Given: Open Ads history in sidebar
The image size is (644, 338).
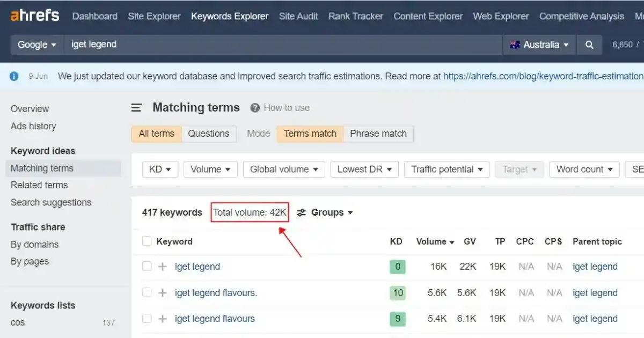Looking at the screenshot, I should (33, 126).
